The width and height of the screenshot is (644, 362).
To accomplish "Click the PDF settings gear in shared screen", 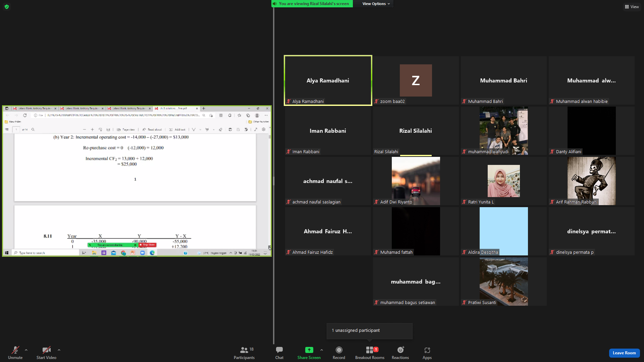I will click(x=264, y=130).
